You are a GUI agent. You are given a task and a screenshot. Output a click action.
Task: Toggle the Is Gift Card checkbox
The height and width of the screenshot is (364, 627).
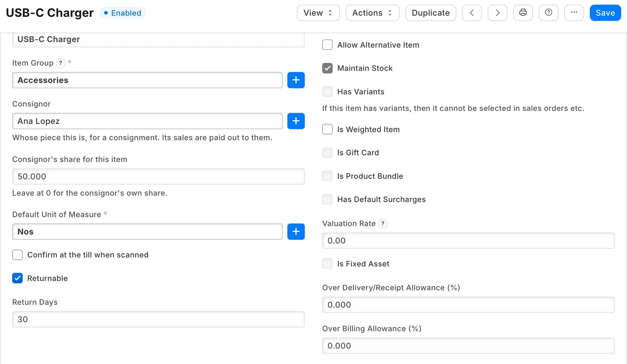[327, 153]
